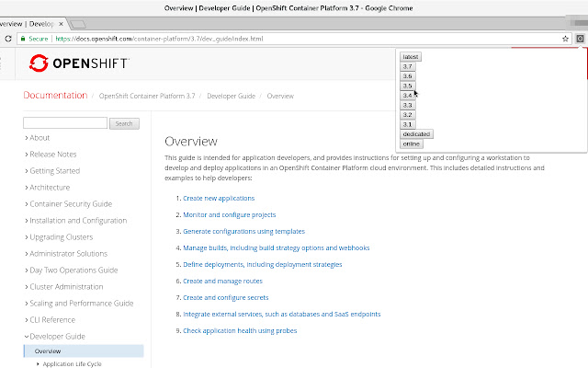Expand the Release Notes section
588x368 pixels.
point(51,155)
